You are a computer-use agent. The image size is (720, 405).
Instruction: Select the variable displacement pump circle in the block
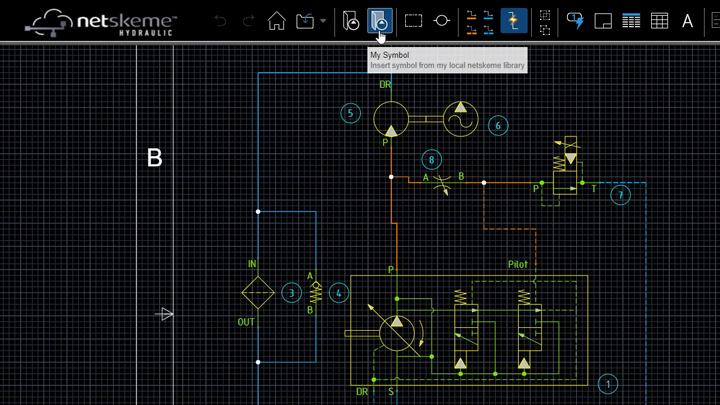[397, 333]
